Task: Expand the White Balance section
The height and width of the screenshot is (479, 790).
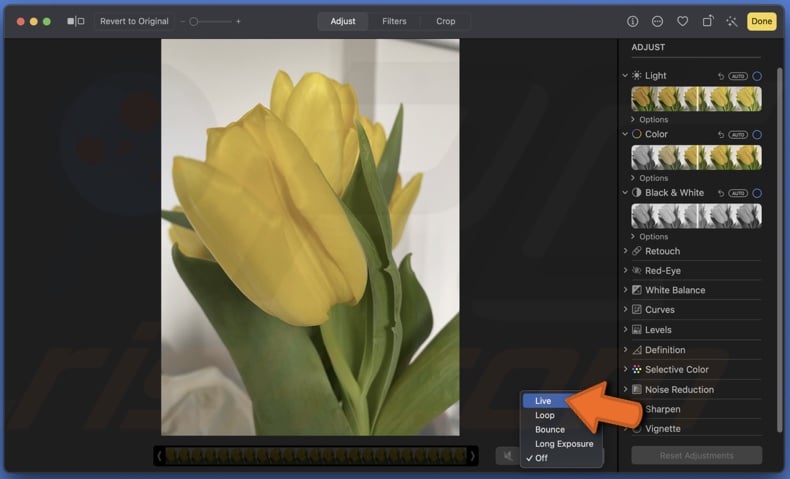Action: click(625, 290)
